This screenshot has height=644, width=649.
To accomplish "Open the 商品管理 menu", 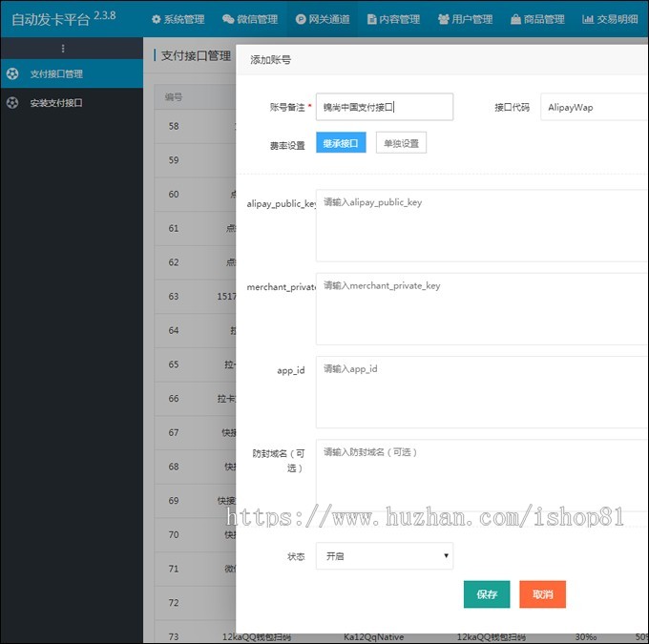I will [537, 19].
